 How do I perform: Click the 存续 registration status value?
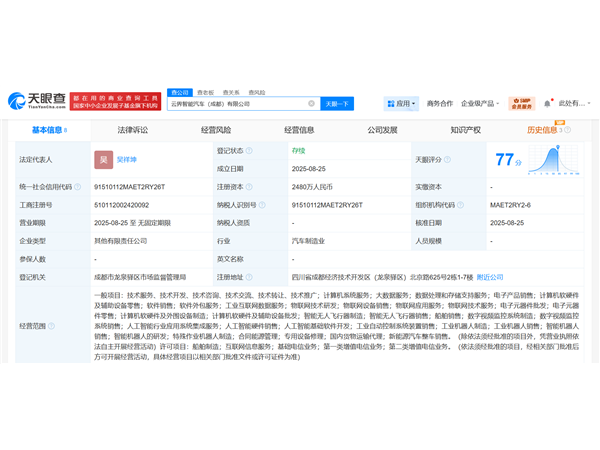pos(298,151)
